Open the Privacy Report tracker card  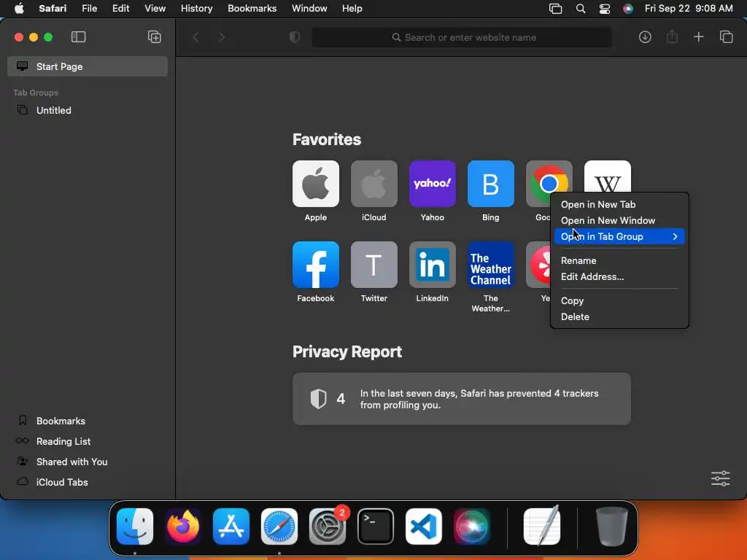click(x=462, y=399)
